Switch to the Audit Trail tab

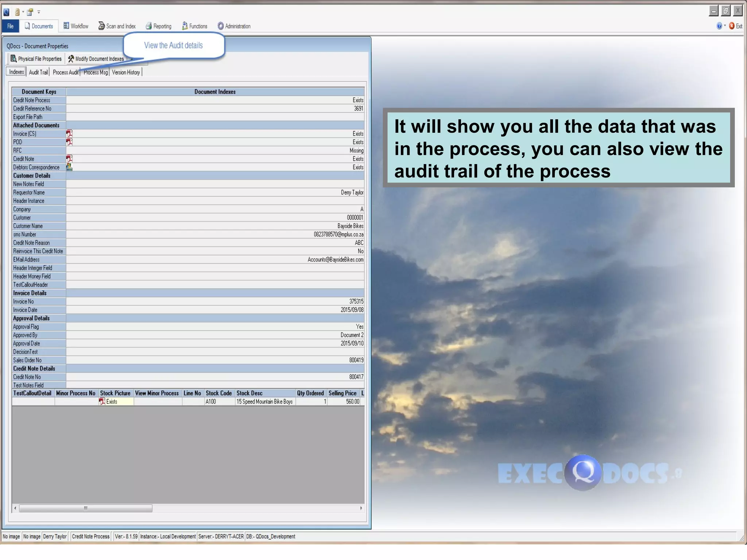[x=38, y=72]
